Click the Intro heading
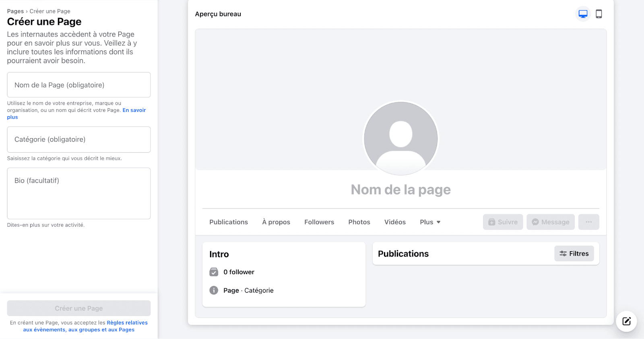Viewport: 644px width, 339px height. pyautogui.click(x=219, y=254)
